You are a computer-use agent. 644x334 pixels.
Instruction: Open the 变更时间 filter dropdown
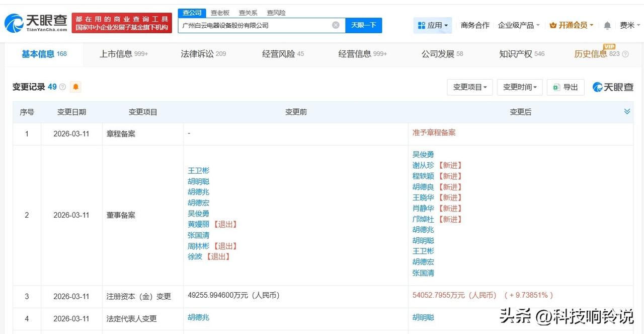(519, 87)
